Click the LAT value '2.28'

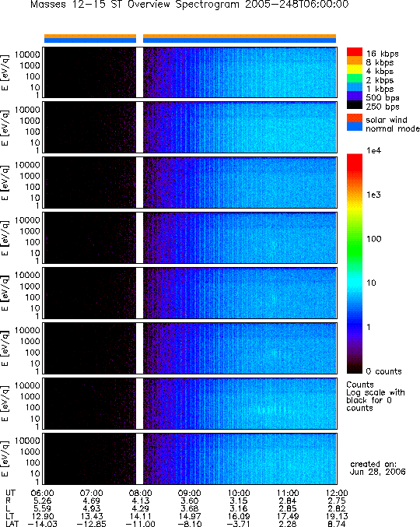(288, 524)
